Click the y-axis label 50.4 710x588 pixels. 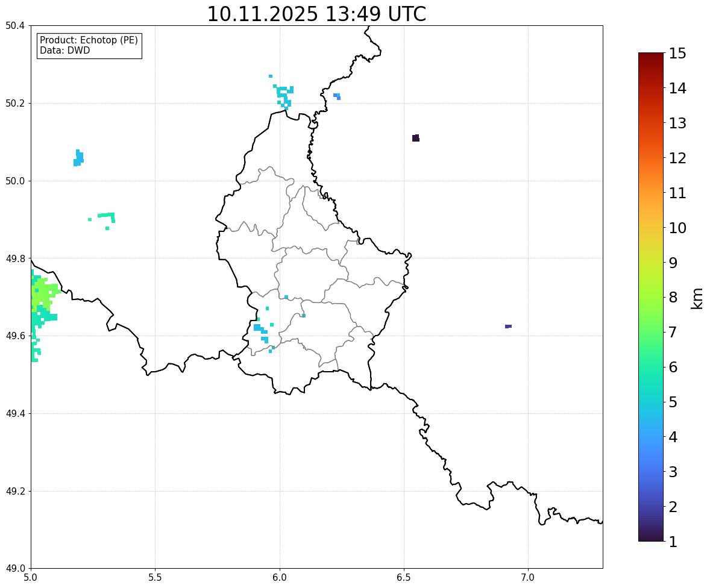(15, 26)
